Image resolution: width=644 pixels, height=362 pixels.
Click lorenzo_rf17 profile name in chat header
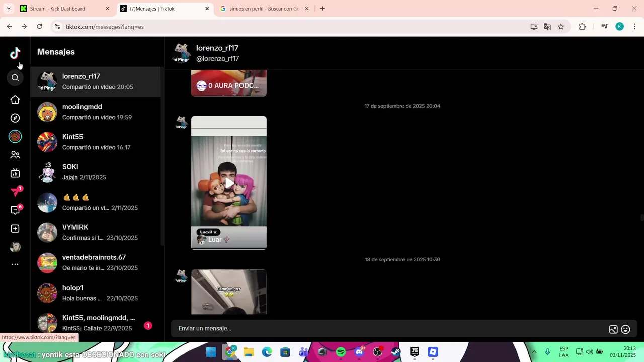[217, 48]
